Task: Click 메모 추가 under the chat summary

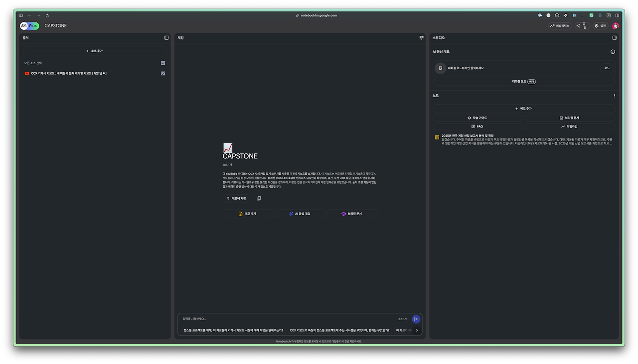Action: point(248,214)
